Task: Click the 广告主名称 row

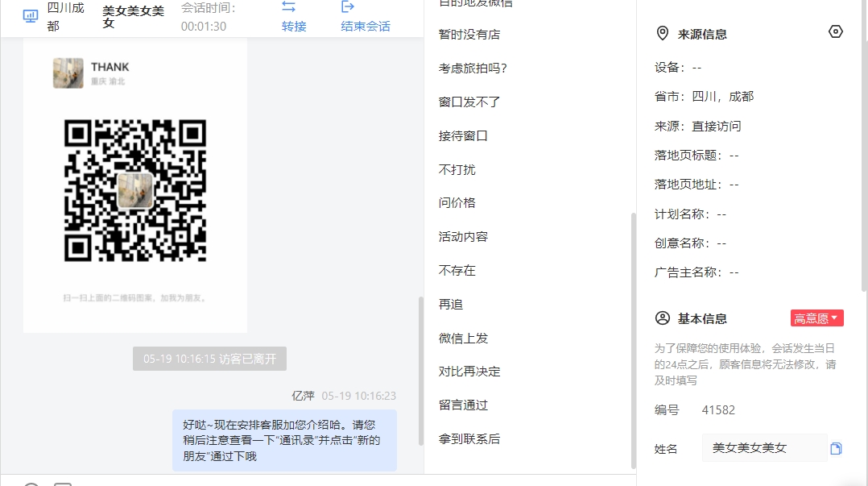Action: [696, 272]
